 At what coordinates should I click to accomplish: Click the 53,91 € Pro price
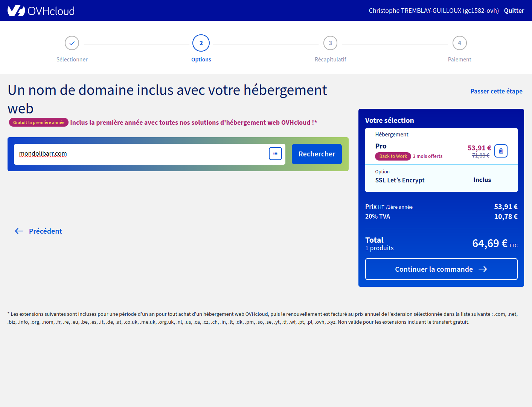pos(479,148)
